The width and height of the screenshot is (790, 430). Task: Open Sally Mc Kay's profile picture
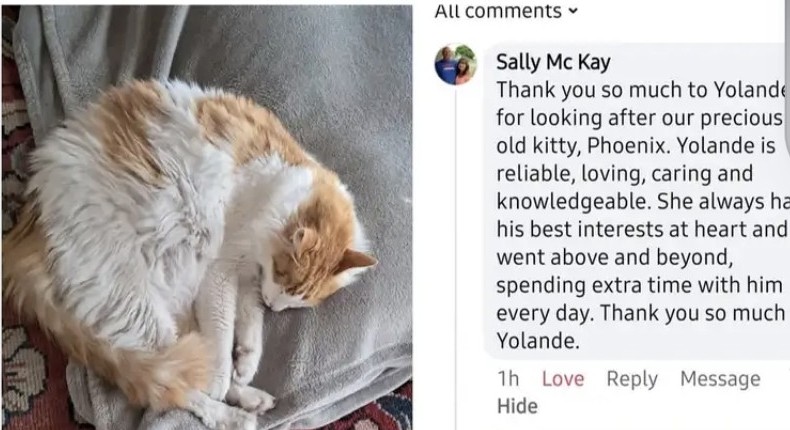point(456,65)
